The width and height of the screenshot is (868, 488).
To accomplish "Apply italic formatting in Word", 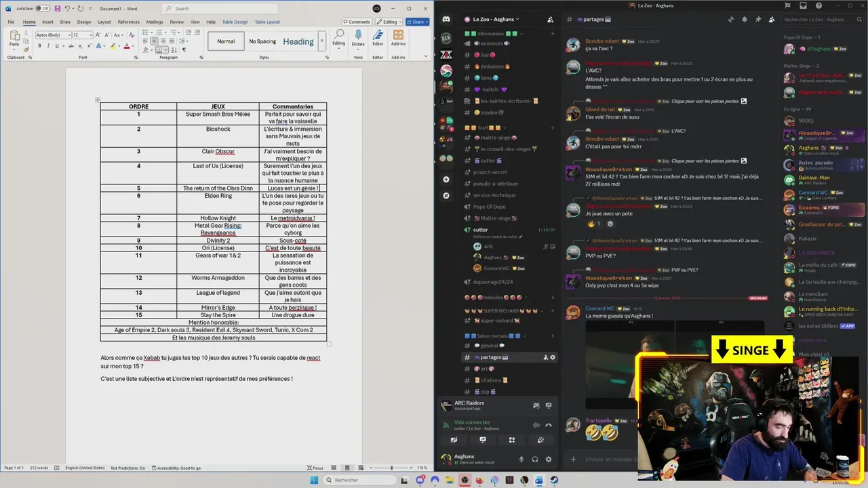I will tap(48, 46).
